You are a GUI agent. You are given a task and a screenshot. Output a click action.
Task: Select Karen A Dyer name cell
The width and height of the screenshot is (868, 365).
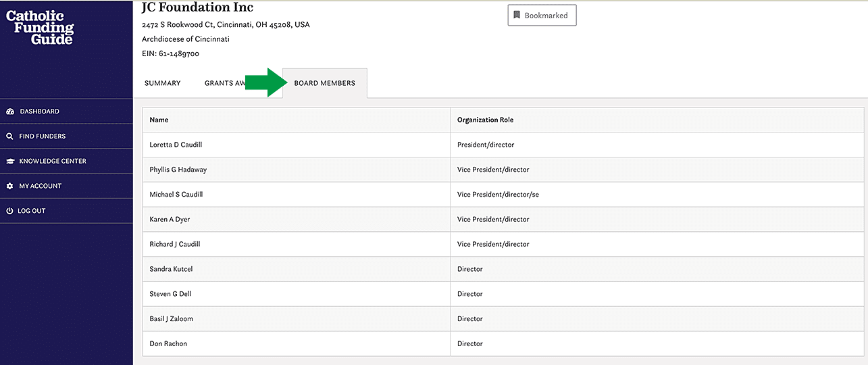297,220
